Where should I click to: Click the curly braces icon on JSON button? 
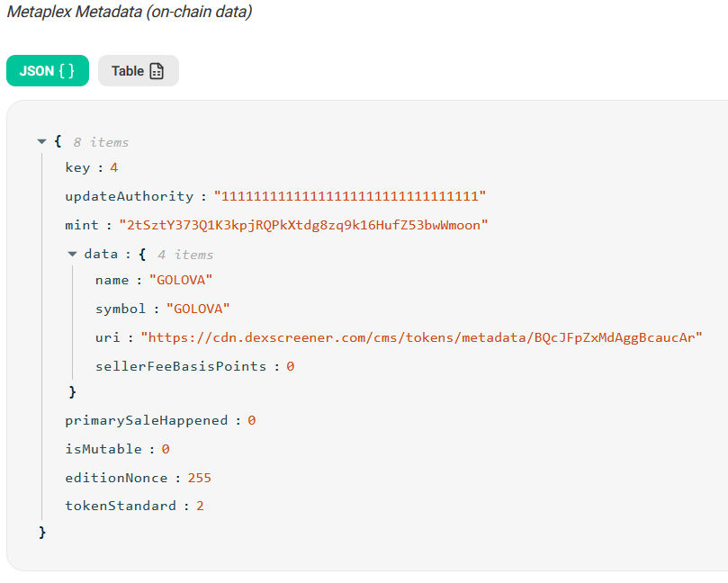pos(67,71)
